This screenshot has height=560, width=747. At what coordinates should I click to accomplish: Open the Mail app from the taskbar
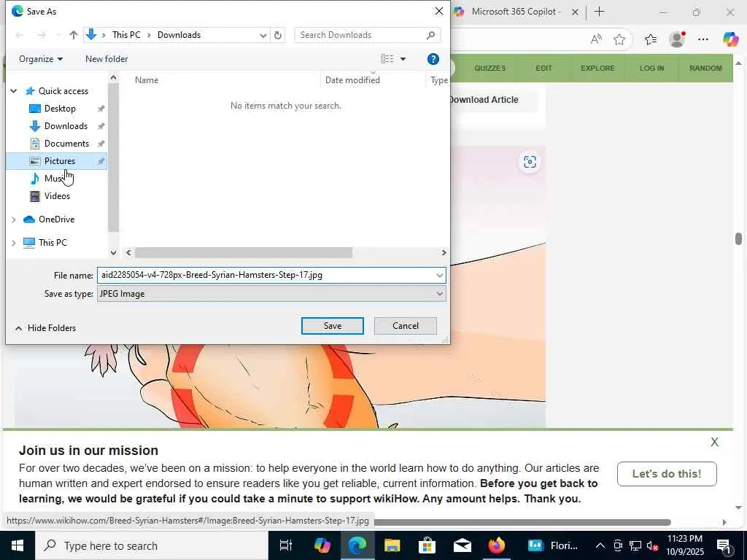[x=462, y=545]
